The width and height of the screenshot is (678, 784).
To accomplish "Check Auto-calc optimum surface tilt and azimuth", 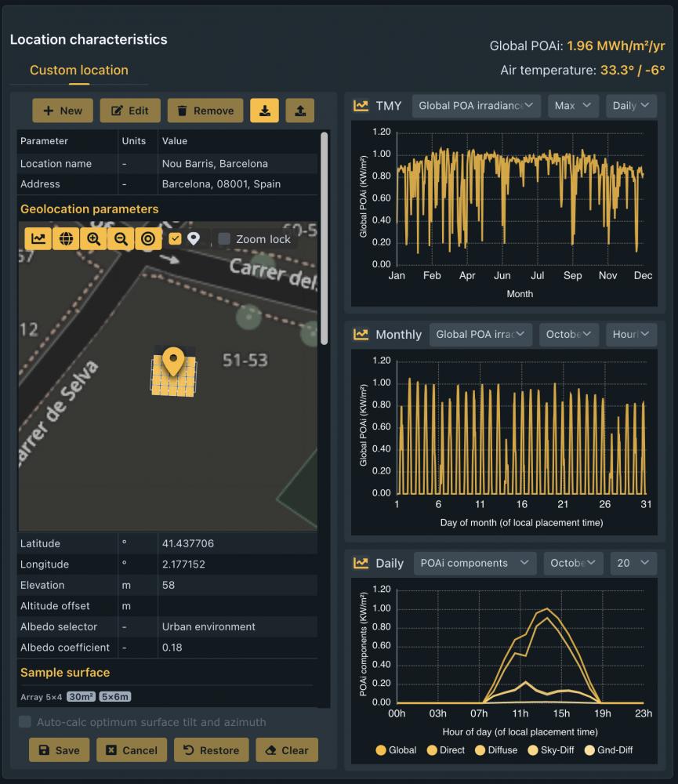I will (x=24, y=721).
